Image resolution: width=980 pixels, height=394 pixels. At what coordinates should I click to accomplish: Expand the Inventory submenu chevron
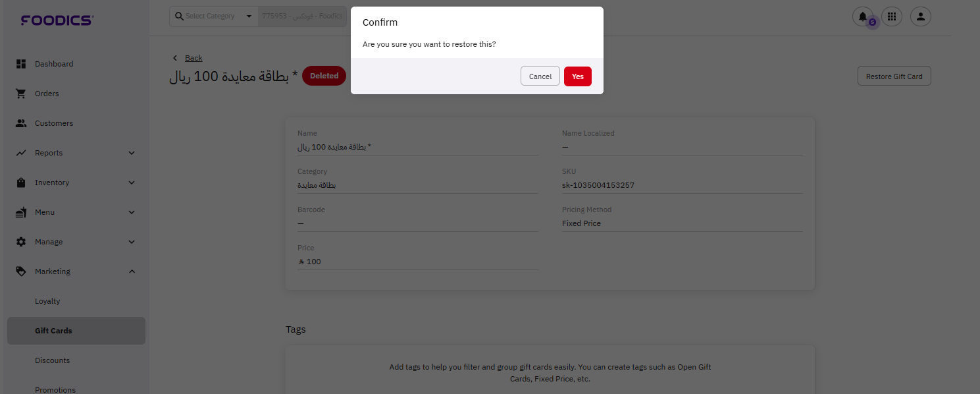pyautogui.click(x=132, y=183)
